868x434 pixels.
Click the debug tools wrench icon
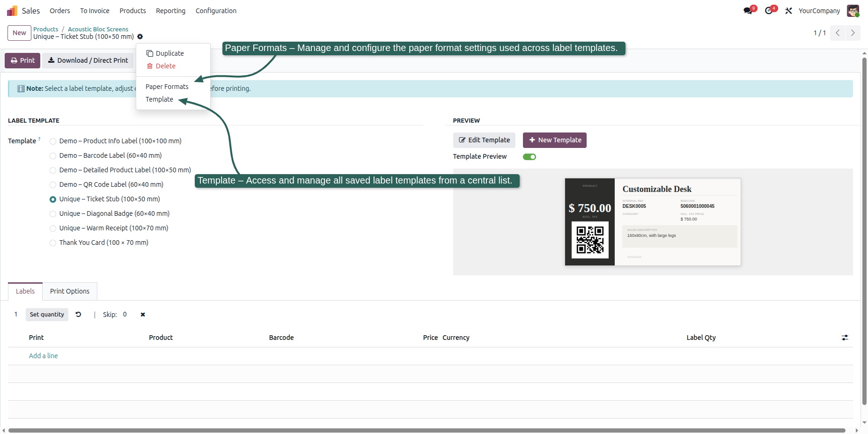click(x=789, y=11)
